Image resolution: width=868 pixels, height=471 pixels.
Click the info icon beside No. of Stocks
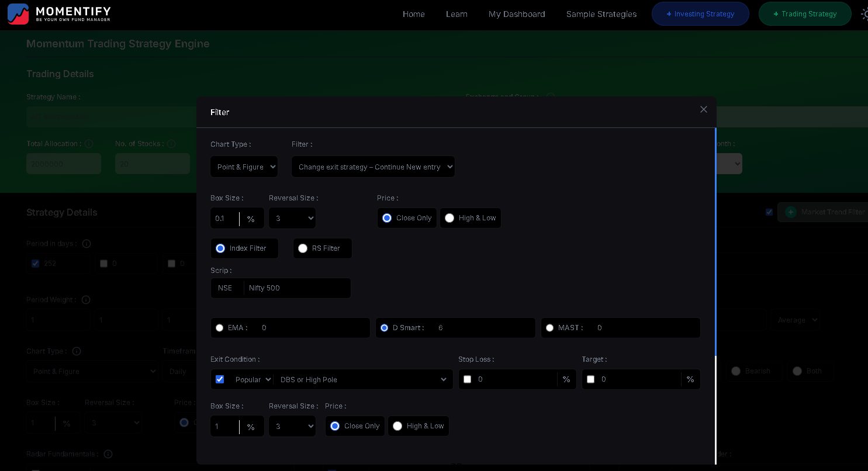(x=171, y=144)
